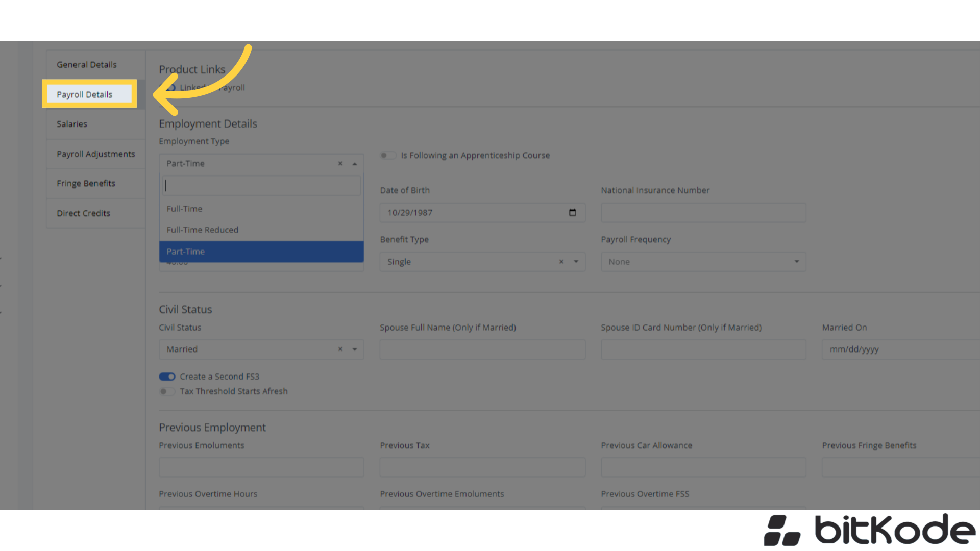Expand the Benefit Type dropdown
The width and height of the screenshot is (980, 551).
pos(575,262)
